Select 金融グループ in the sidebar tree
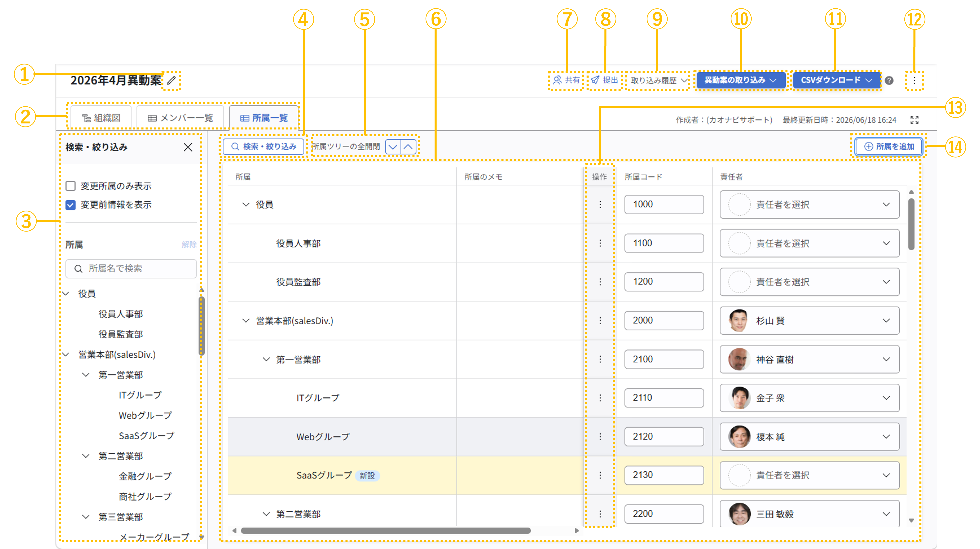Viewport: 980px width, 549px height. click(x=145, y=476)
